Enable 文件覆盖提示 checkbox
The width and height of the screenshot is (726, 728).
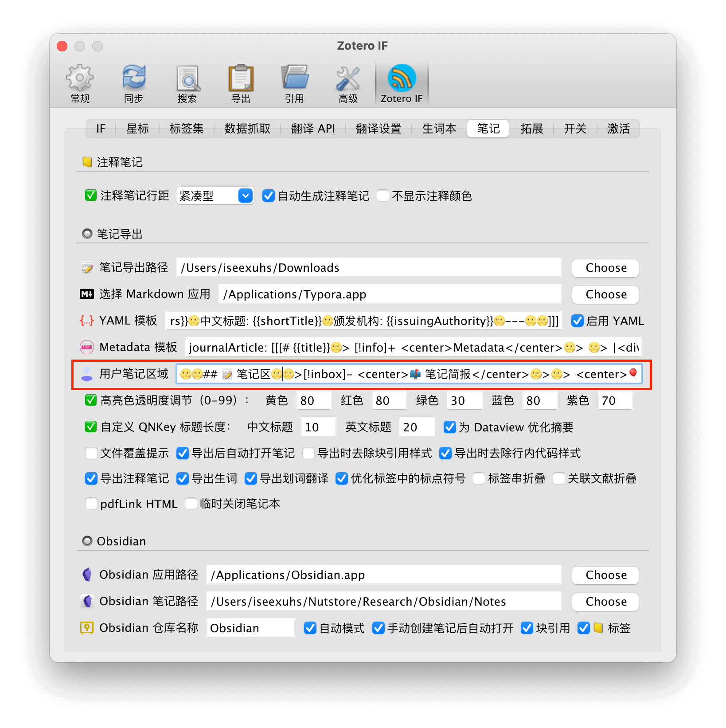click(x=91, y=453)
